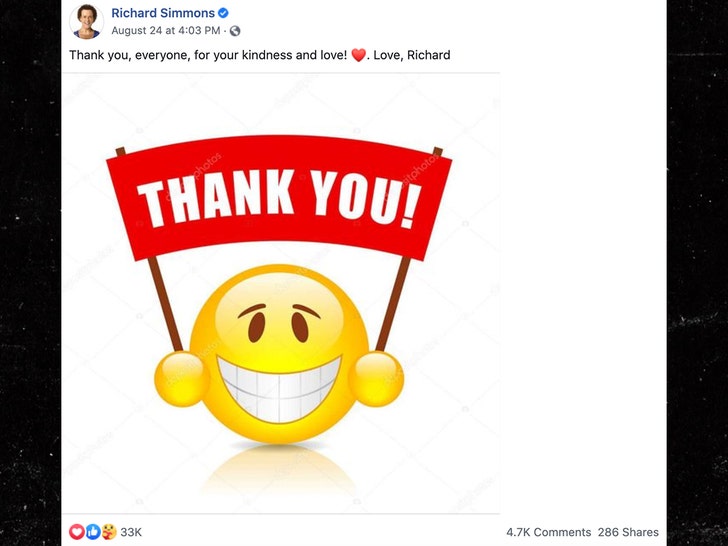Click the Care hug reaction icon
This screenshot has width=728, height=546.
(109, 532)
